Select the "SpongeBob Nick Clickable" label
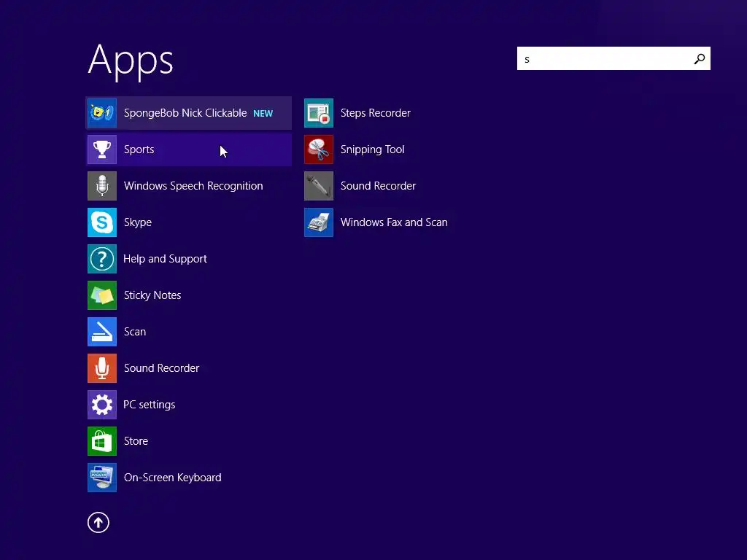 185,113
